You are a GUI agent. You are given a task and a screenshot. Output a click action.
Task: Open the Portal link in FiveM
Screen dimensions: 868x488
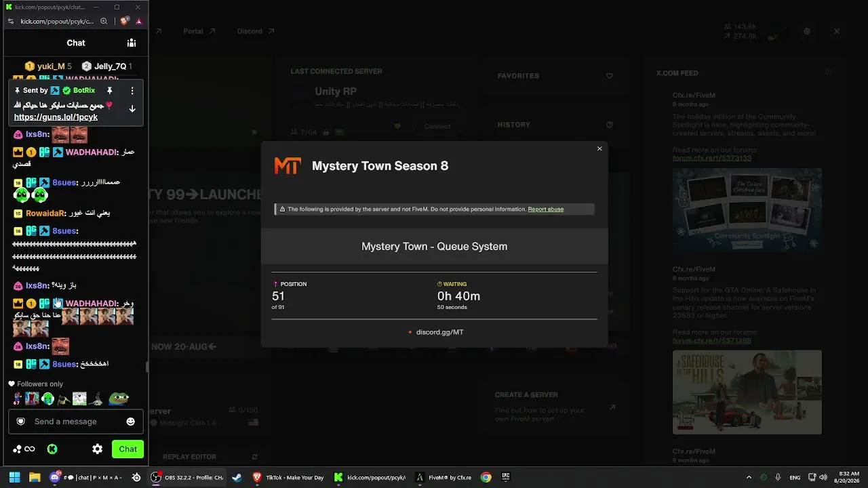(199, 31)
